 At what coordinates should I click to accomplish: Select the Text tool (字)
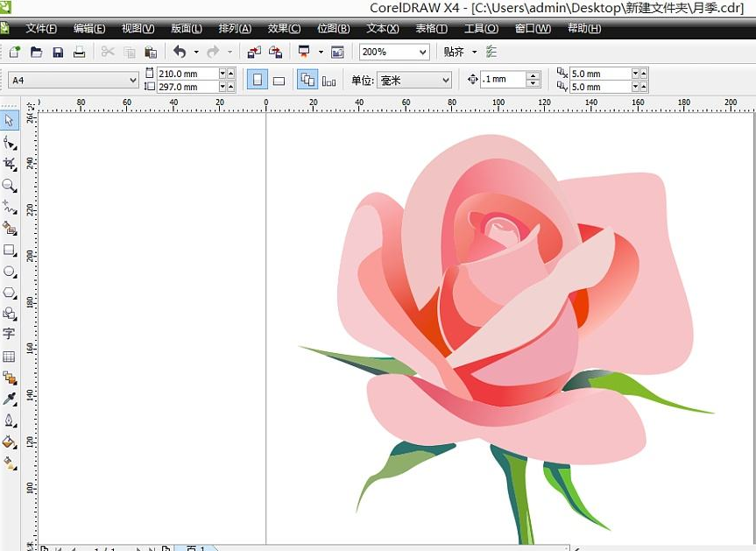coord(10,334)
